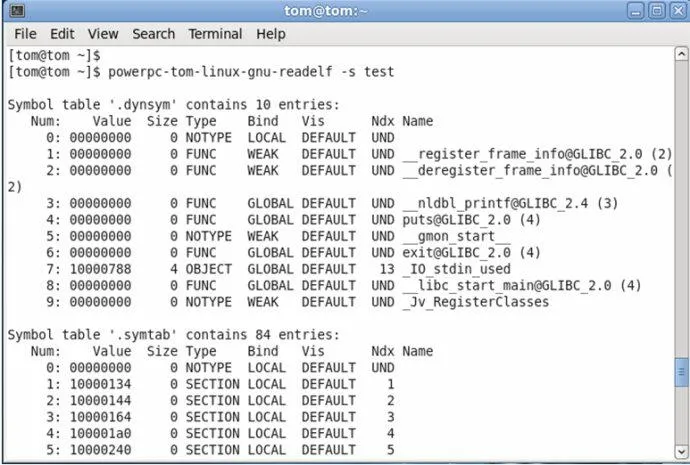Click '__deregister_frame_info@GLIBC_2.0' symbol name
The image size is (690, 465).
tap(530, 170)
